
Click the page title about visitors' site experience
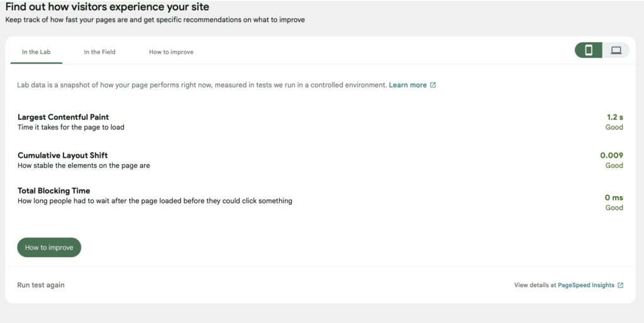point(107,7)
